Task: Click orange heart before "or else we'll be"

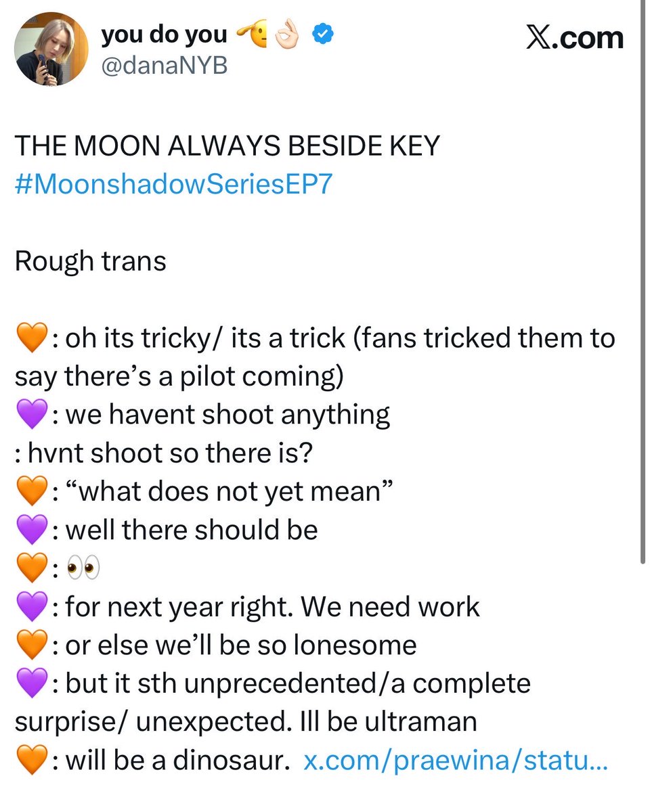Action: point(31,646)
